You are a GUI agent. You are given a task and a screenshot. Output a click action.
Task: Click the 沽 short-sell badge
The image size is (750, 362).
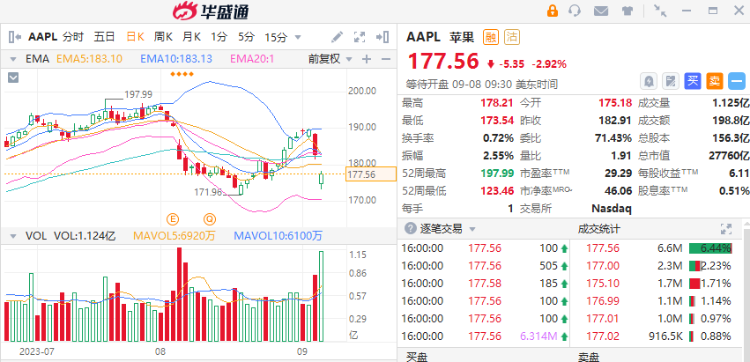click(x=512, y=37)
